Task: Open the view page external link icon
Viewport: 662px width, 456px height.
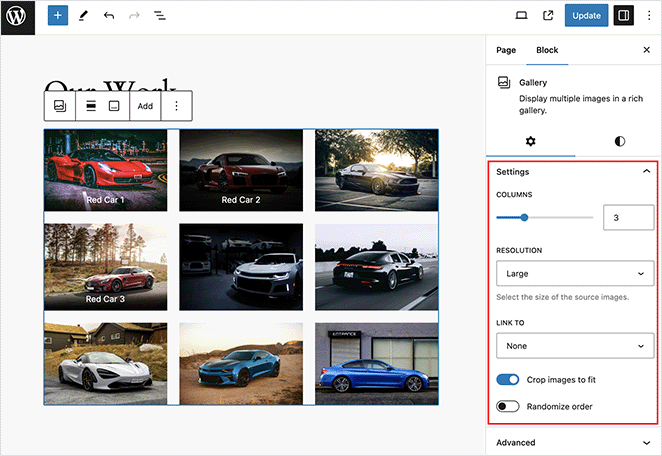Action: (548, 16)
